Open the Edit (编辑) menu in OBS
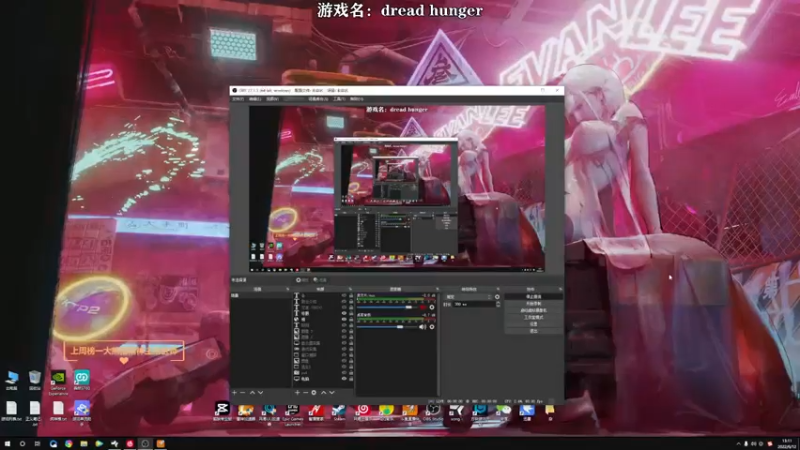This screenshot has width=800, height=450. (x=255, y=99)
